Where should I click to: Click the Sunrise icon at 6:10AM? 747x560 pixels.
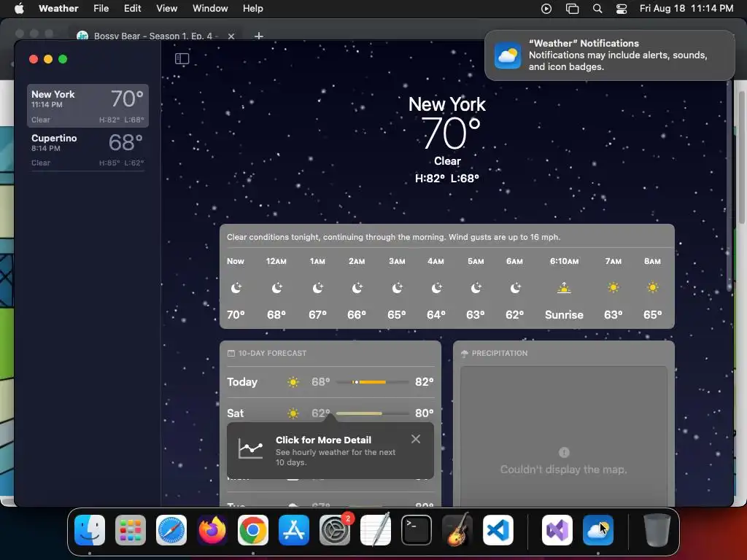564,287
